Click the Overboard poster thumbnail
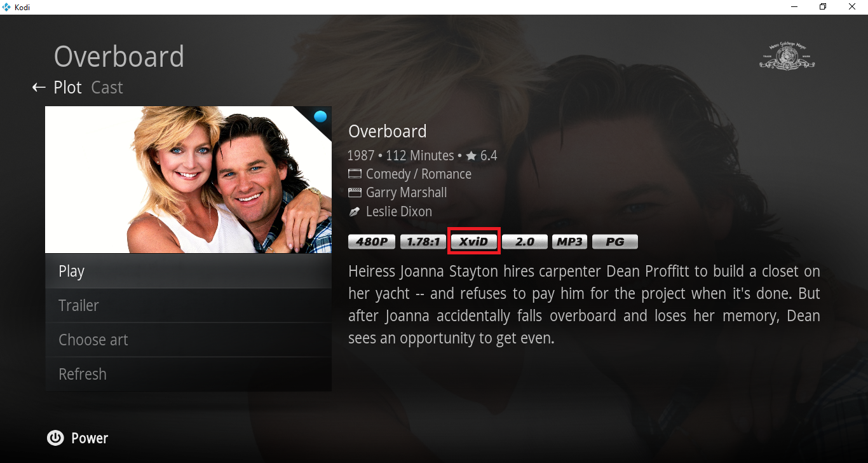Screen dimensions: 868x463 [x=189, y=180]
